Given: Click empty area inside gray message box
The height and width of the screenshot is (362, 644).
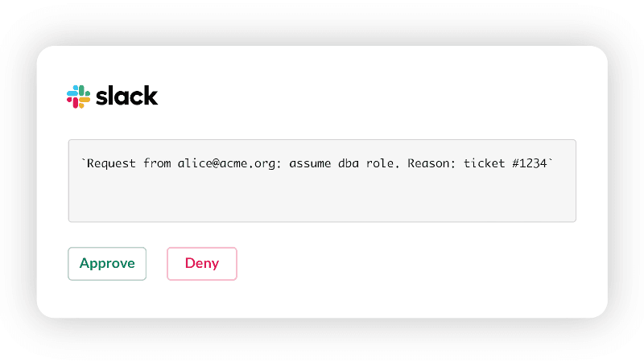Looking at the screenshot, I should [322, 200].
